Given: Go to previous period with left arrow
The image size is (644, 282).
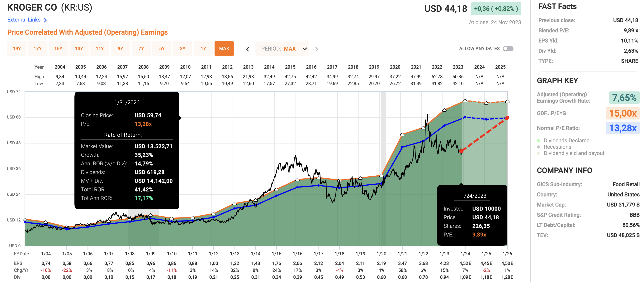Looking at the screenshot, I should pyautogui.click(x=248, y=49).
